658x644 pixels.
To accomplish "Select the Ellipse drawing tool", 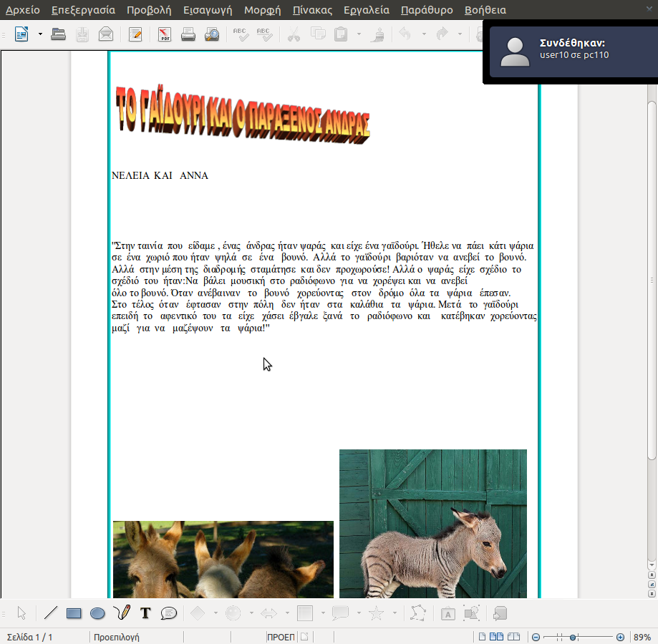I will (97, 614).
